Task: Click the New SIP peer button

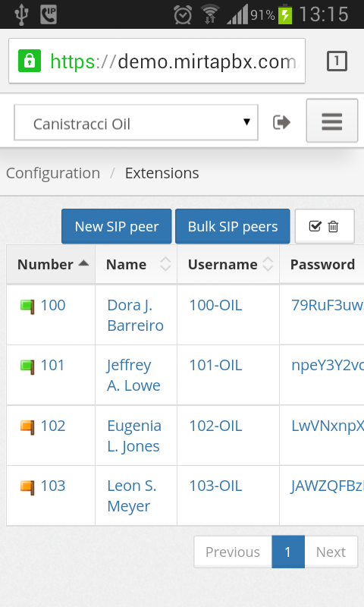Action: pos(117,226)
